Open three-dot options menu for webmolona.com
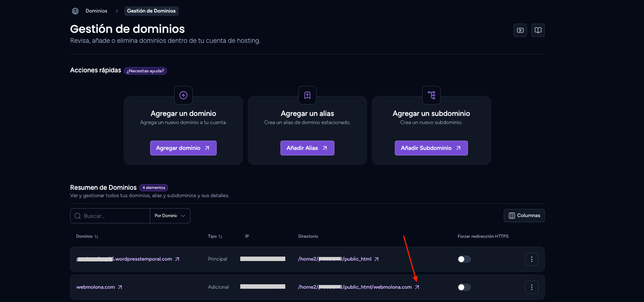 click(x=532, y=287)
